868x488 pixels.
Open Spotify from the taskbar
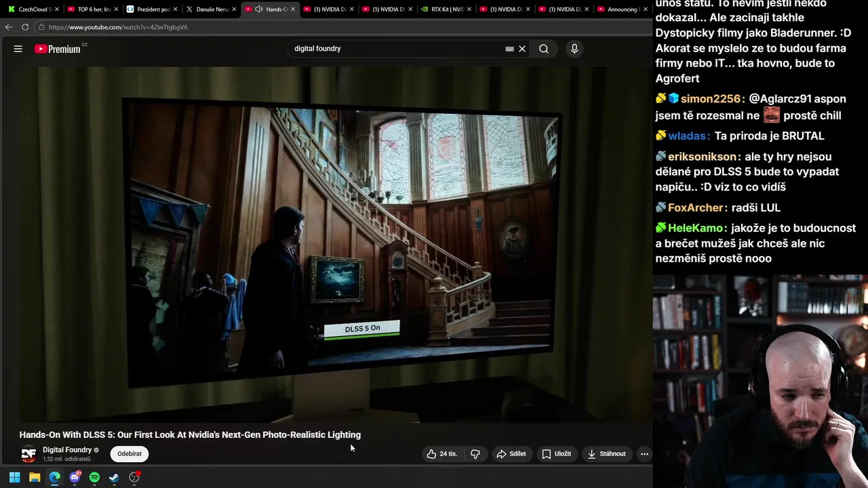click(x=94, y=477)
